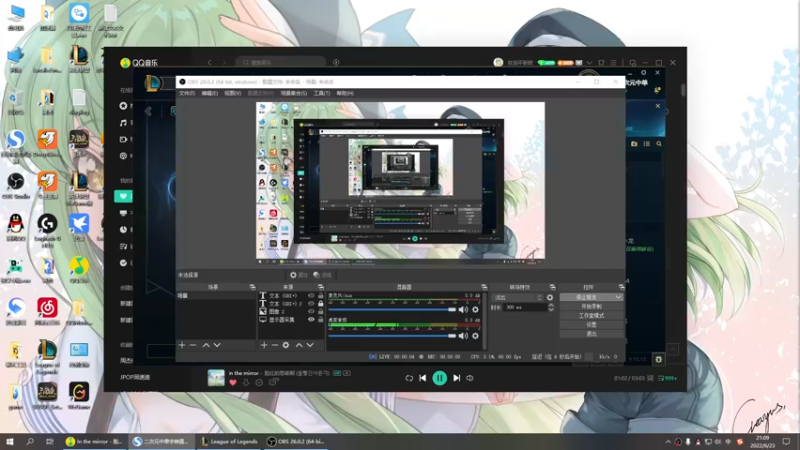Remove selected source with the minus icon
Viewport: 800px width, 450px height.
click(274, 345)
